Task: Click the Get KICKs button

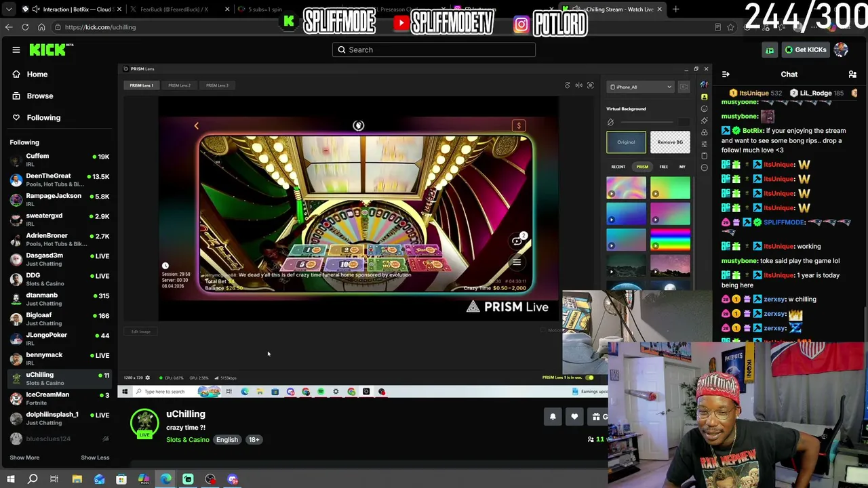Action: [x=806, y=49]
